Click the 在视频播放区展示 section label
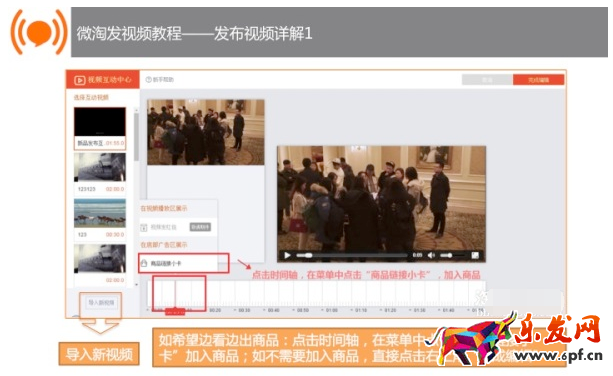This screenshot has height=376, width=613. (164, 208)
